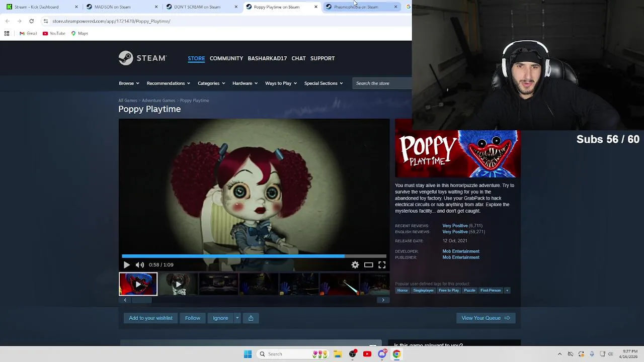Viewport: 644px width, 362px height.
Task: Open Adventure Games breadcrumb link
Action: point(158,101)
